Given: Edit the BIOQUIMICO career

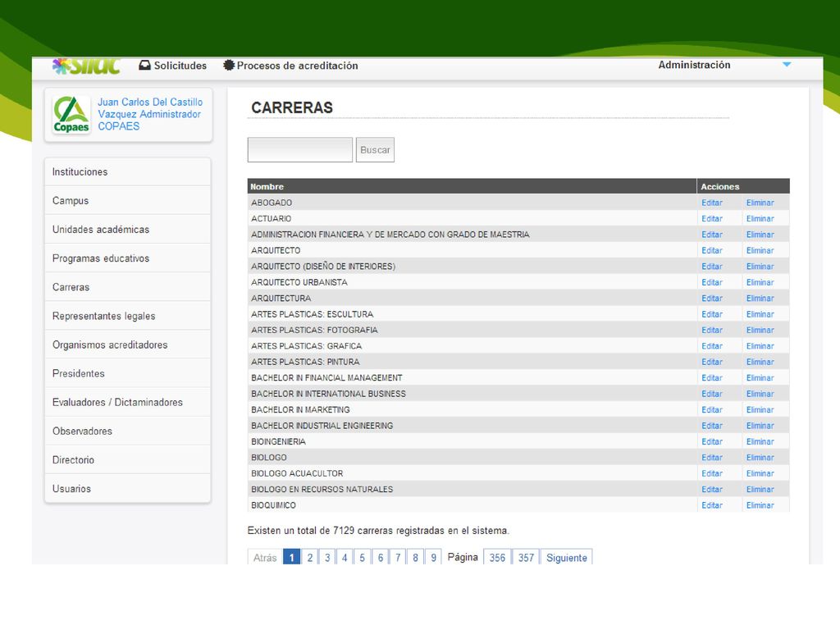Looking at the screenshot, I should click(x=712, y=505).
